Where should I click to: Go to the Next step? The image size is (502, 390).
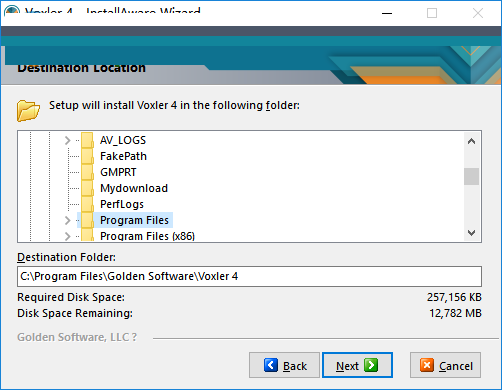click(357, 365)
